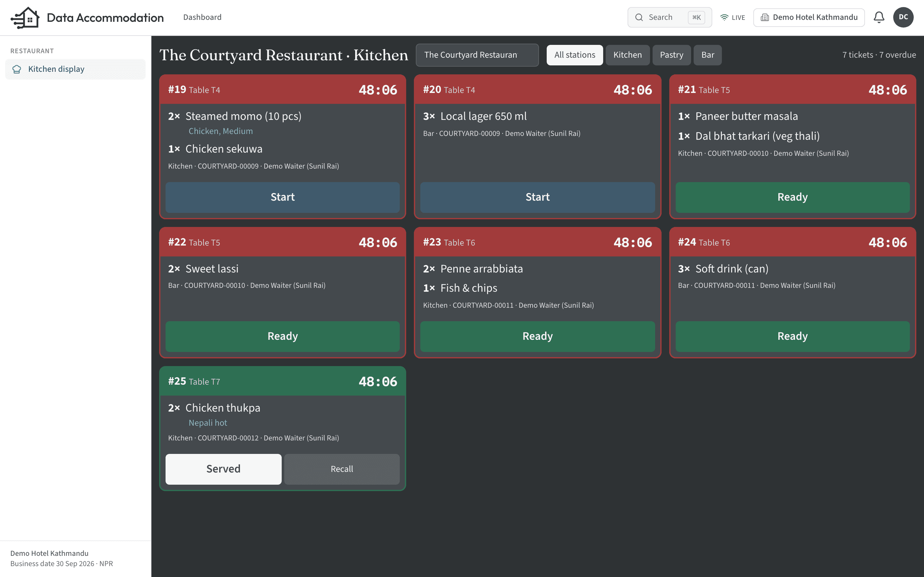Filter tickets by Pastry station
Viewport: 924px width, 577px height.
[x=671, y=55]
